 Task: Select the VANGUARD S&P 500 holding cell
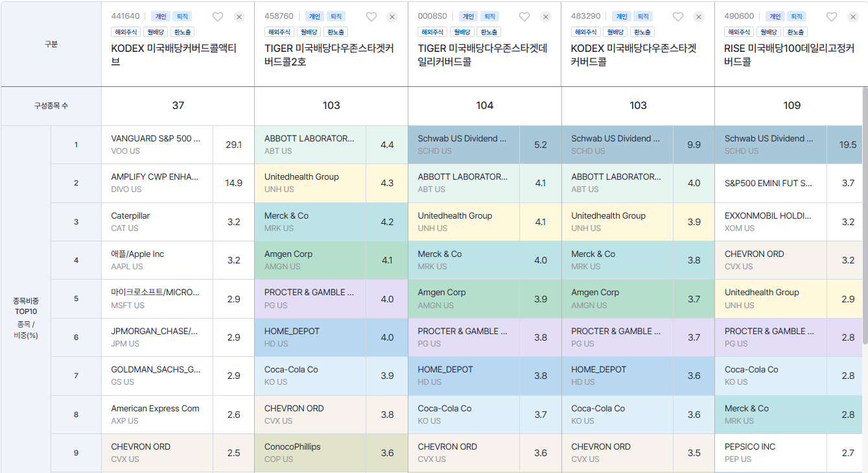pyautogui.click(x=158, y=145)
